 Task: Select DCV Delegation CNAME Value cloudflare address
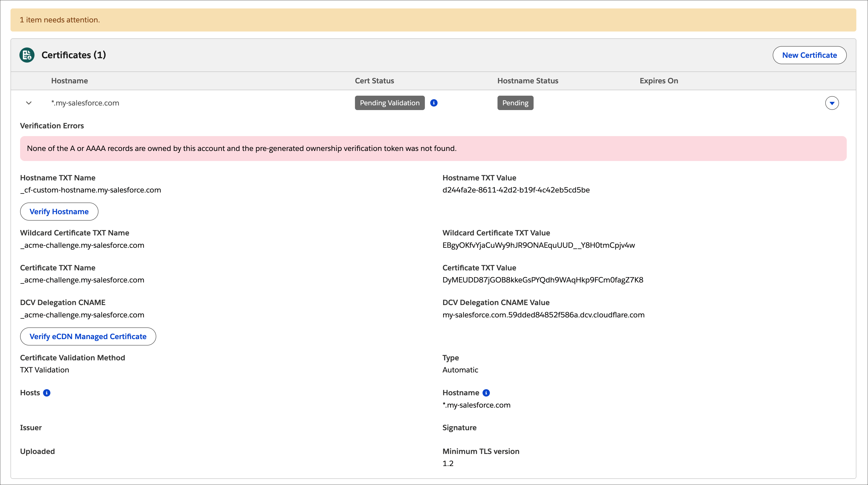coord(543,315)
